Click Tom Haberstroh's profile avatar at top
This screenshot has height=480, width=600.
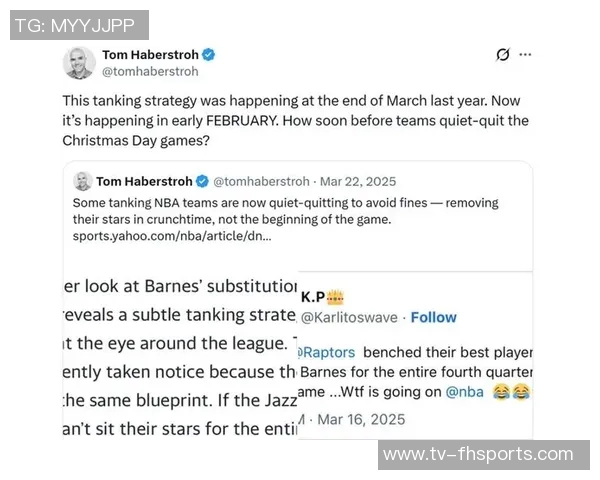click(79, 63)
